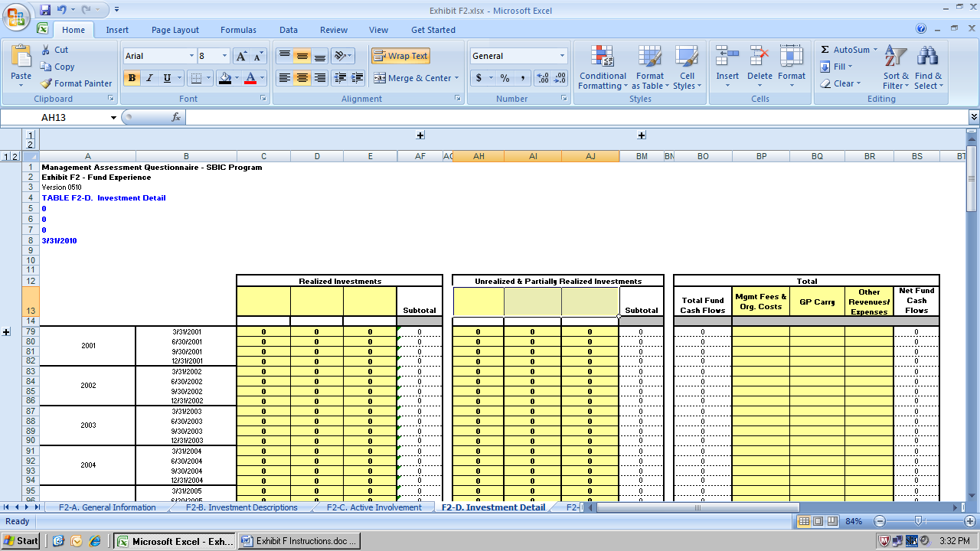
Task: Expand the hidden column group plus button
Action: 420,135
